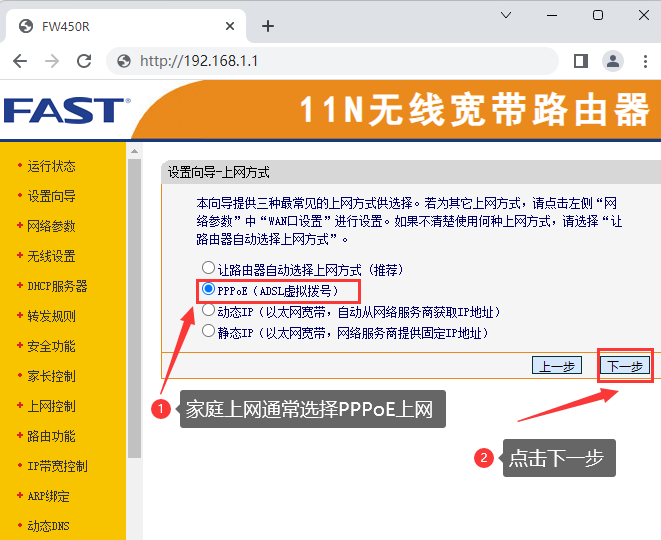Maximize the browser window
Image resolution: width=661 pixels, height=540 pixels.
pyautogui.click(x=598, y=16)
